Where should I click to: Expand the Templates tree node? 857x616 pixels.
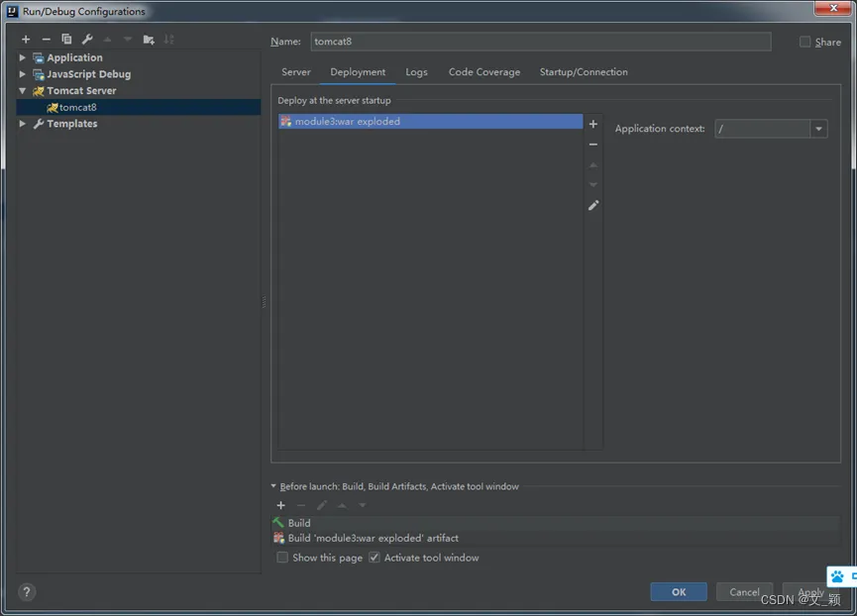coord(23,124)
